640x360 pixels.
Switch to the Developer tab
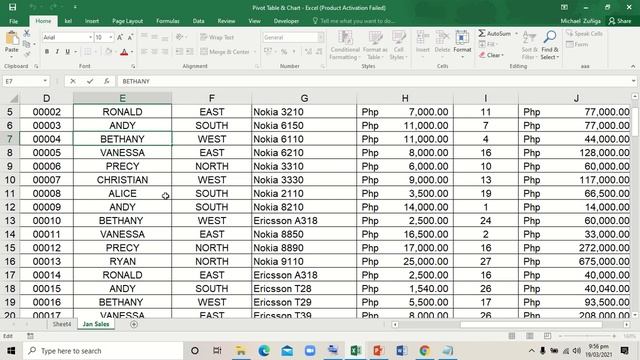(286, 21)
